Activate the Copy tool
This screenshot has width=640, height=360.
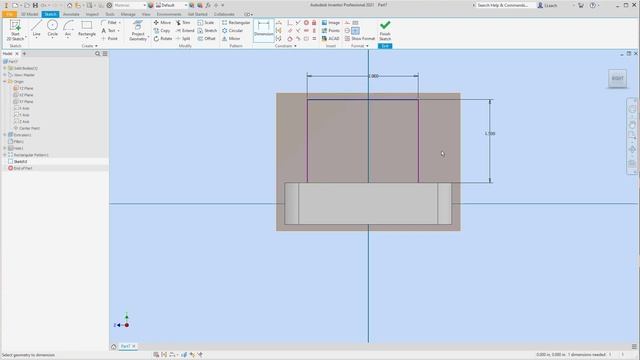point(162,31)
